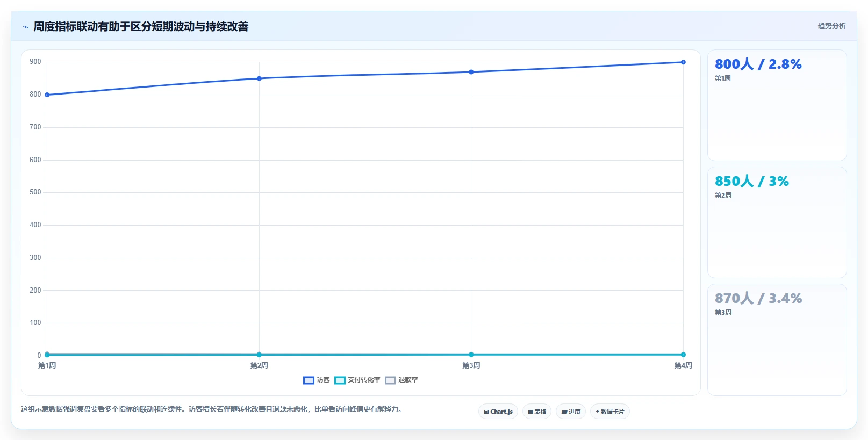
Task: Click the title 周度指标联动有助于区分短期波动与持续改善
Action: (141, 26)
